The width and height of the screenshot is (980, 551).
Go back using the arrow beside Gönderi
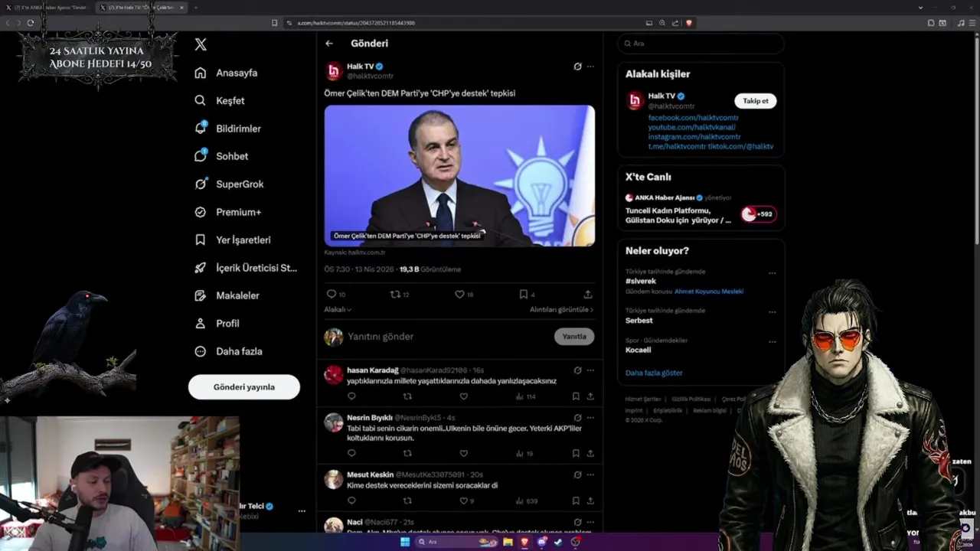coord(329,44)
